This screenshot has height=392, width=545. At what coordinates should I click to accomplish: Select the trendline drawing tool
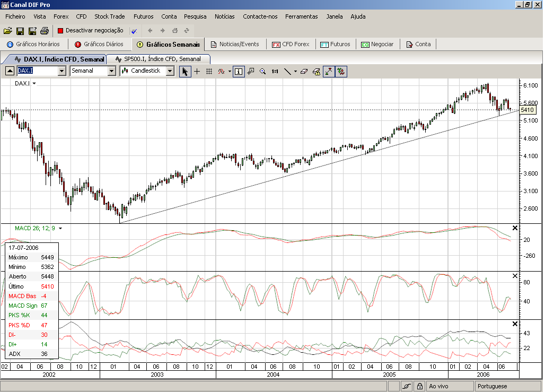[x=287, y=71]
